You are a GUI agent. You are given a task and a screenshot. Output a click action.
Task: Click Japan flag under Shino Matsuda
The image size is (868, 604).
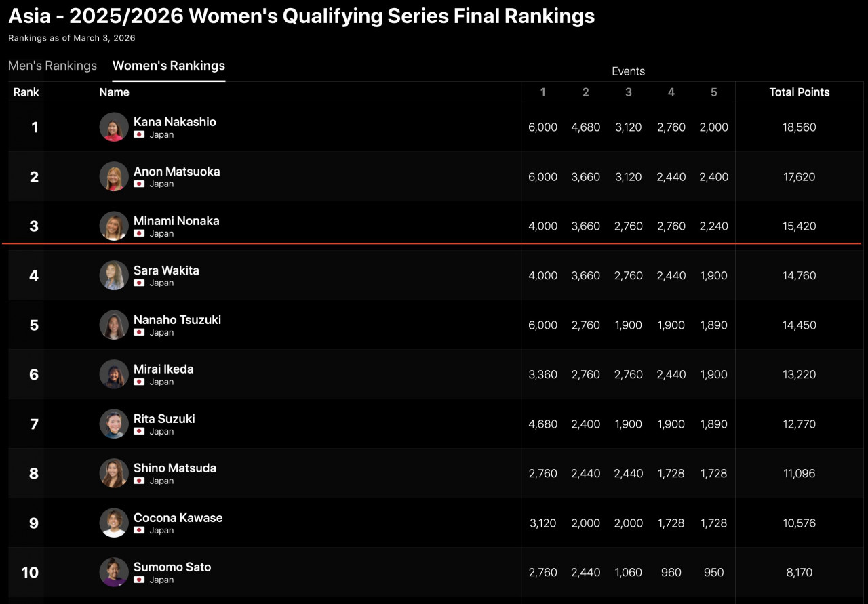(139, 481)
